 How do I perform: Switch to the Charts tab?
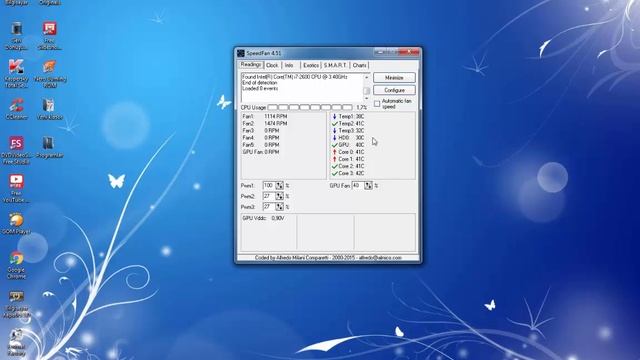(x=359, y=65)
